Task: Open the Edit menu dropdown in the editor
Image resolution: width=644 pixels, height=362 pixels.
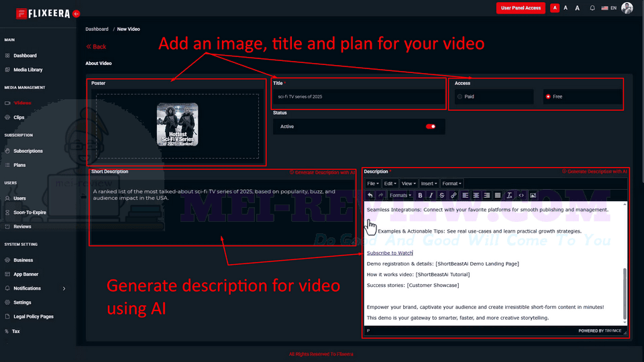Action: pos(390,184)
